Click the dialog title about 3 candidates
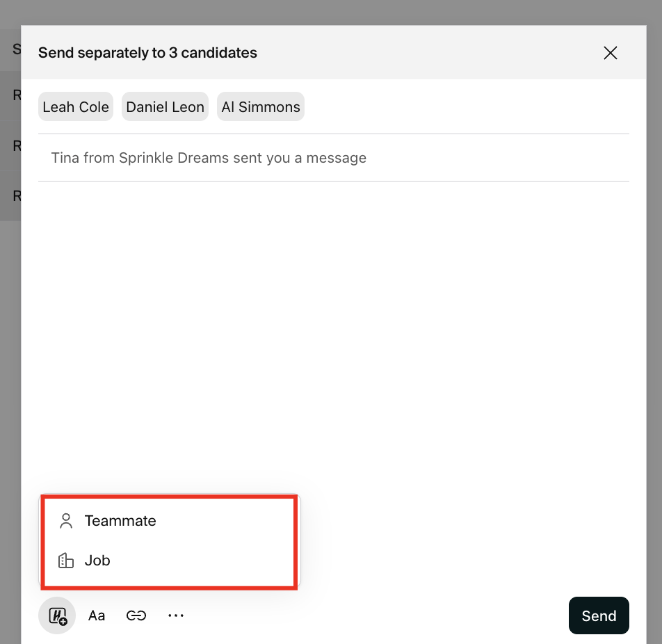Image resolution: width=662 pixels, height=644 pixels. [147, 53]
